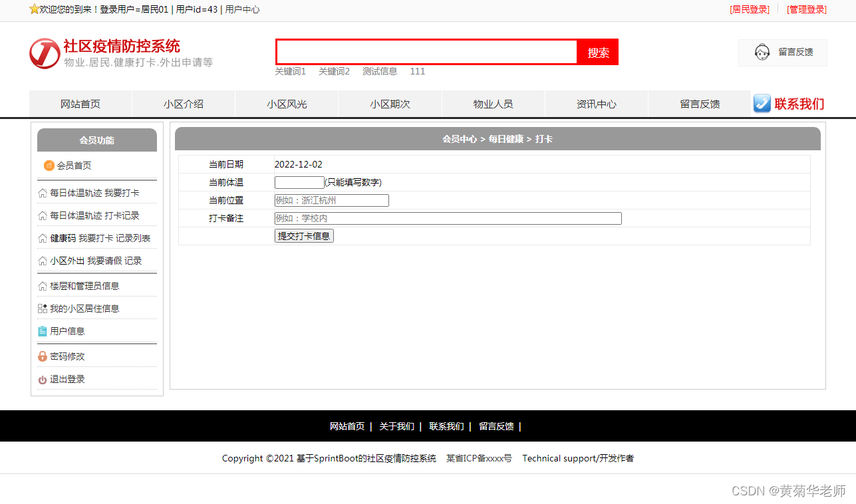The height and width of the screenshot is (504, 856).
Task: Click the 留言反馈 button at top right
Action: pyautogui.click(x=783, y=52)
